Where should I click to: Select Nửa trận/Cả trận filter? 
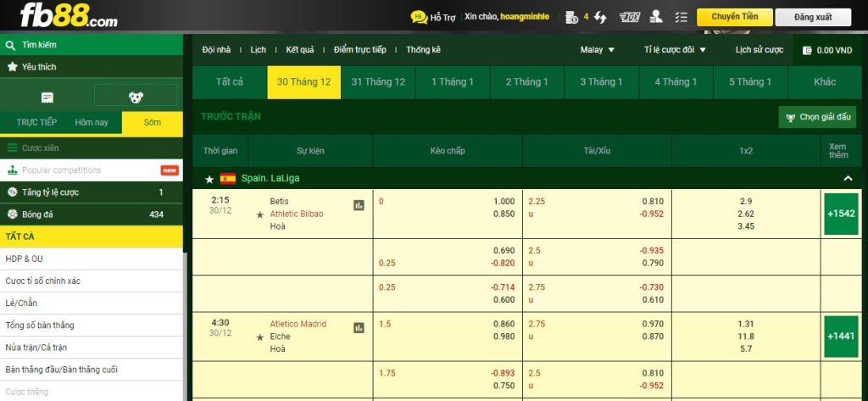pos(92,348)
